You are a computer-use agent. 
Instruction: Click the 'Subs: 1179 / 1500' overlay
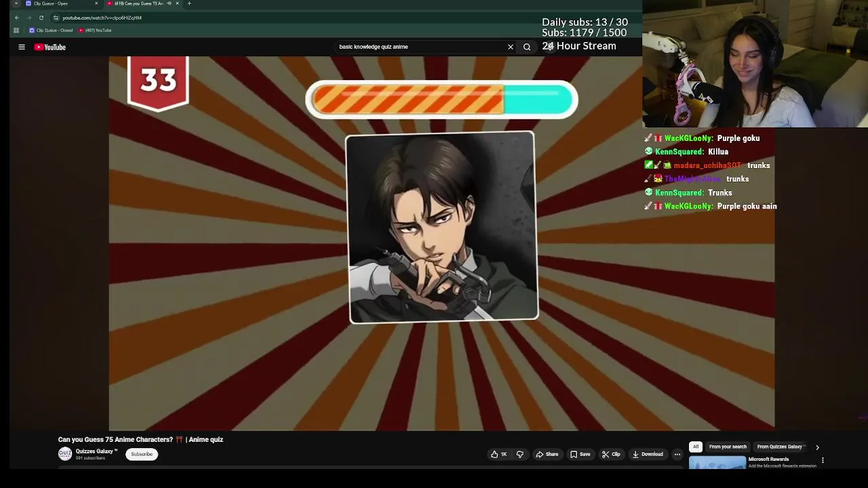(x=584, y=33)
